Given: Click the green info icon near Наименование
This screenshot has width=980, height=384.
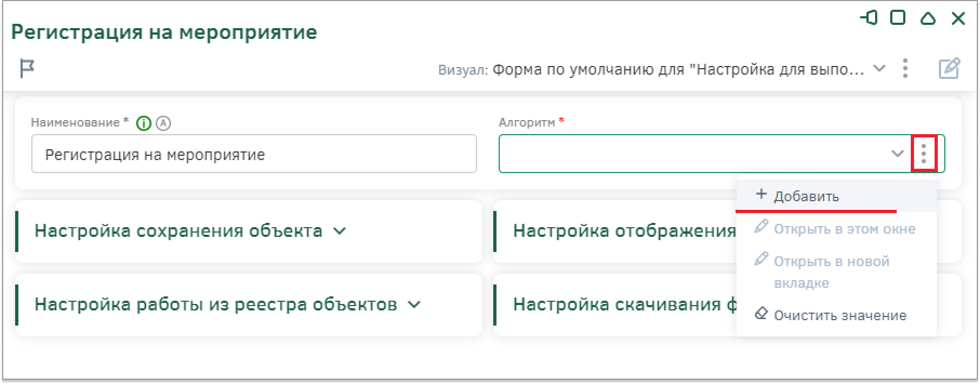Looking at the screenshot, I should click(x=144, y=124).
